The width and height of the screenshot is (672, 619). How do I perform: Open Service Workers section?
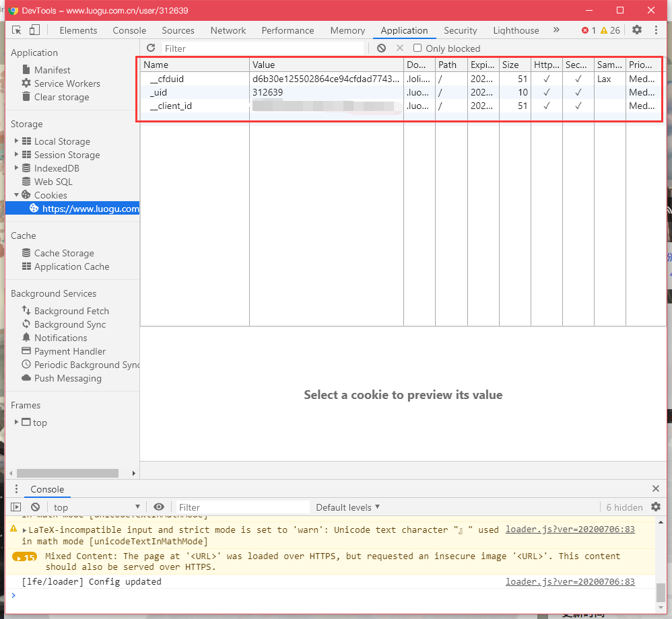pos(61,83)
